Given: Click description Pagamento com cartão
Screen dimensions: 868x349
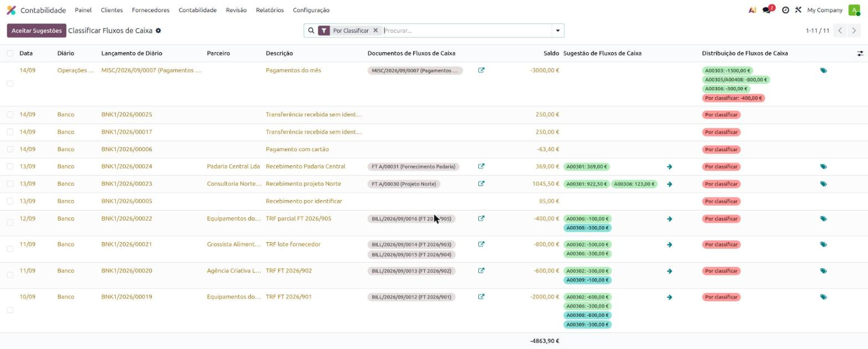Looking at the screenshot, I should pyautogui.click(x=297, y=149).
